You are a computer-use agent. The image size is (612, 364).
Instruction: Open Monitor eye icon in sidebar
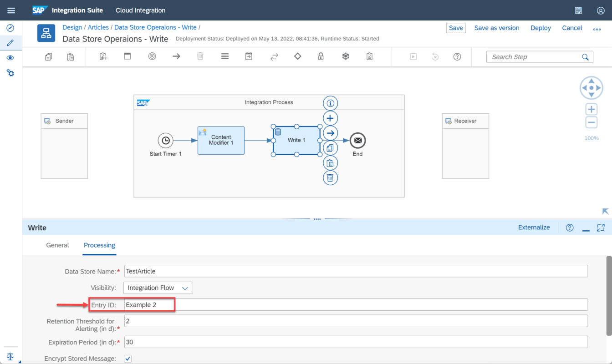tap(10, 58)
